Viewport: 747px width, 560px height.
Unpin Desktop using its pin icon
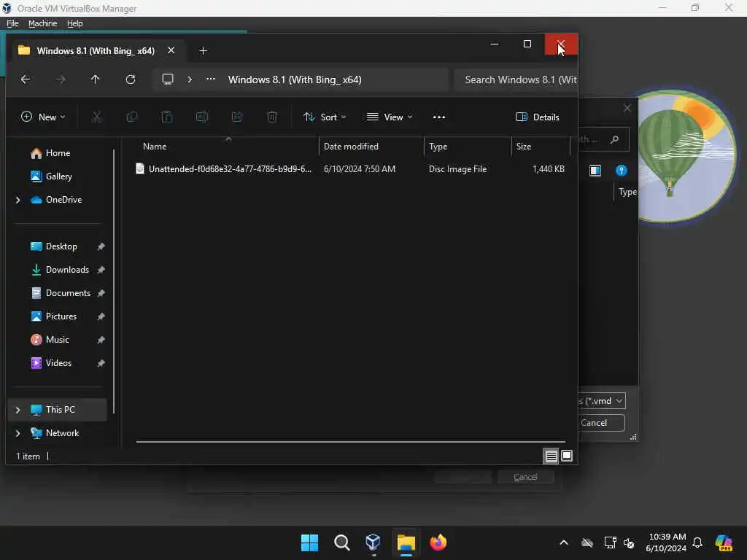tap(101, 246)
